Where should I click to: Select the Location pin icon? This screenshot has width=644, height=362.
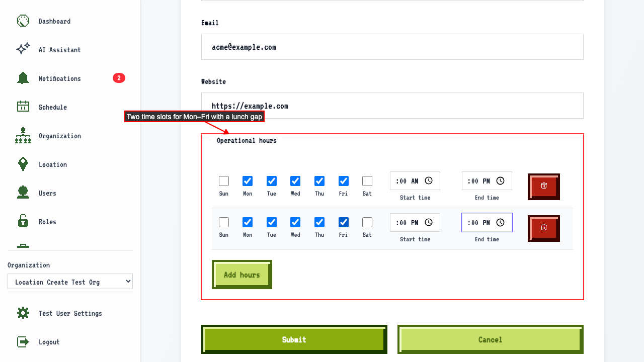(23, 164)
